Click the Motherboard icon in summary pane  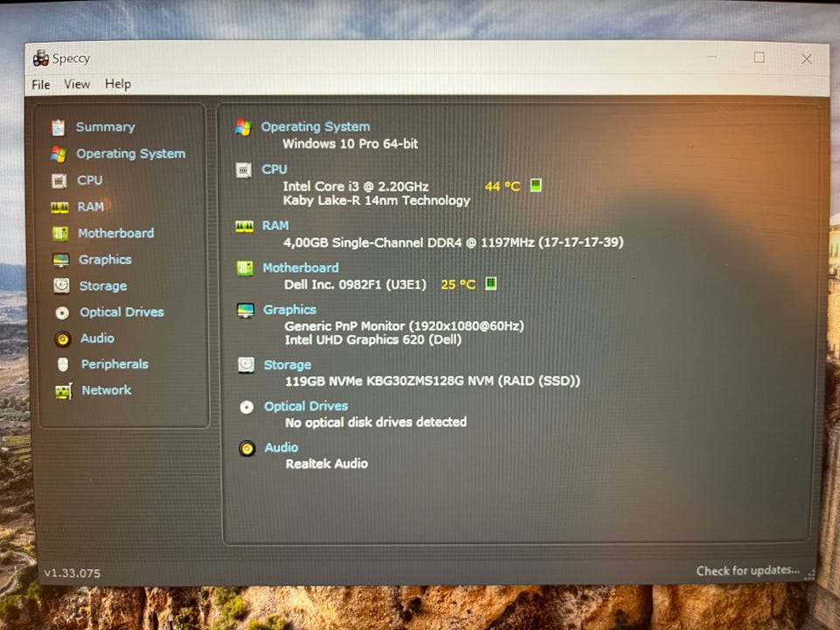pyautogui.click(x=245, y=268)
